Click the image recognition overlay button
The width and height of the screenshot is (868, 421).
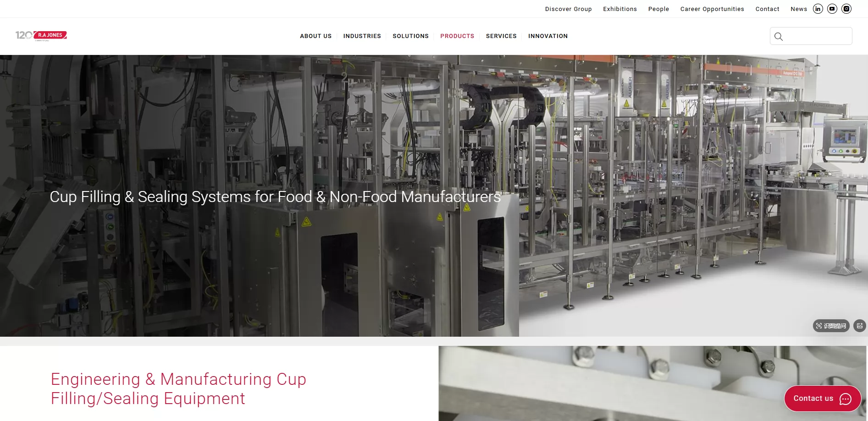click(x=831, y=326)
